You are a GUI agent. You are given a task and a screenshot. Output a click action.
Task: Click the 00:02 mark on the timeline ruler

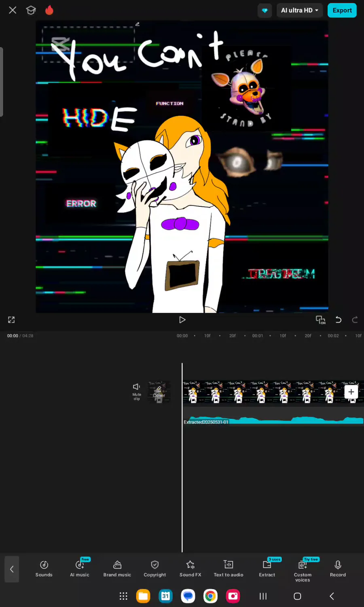[x=333, y=336]
